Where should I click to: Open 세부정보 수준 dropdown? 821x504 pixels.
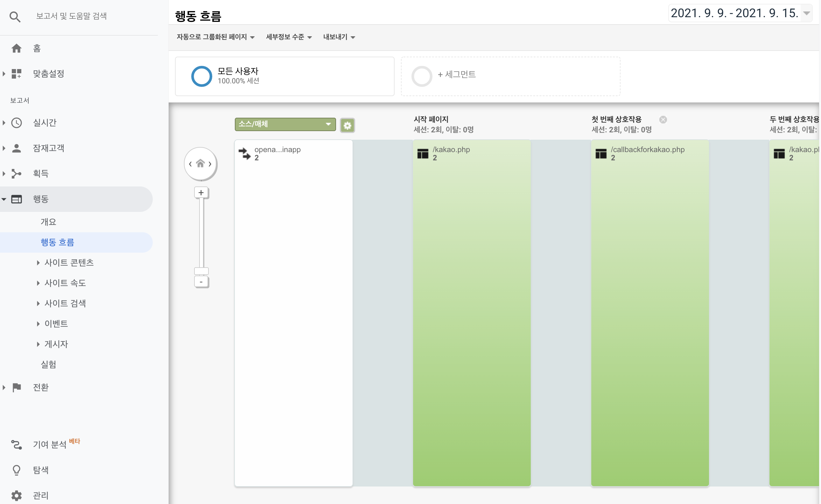click(288, 37)
